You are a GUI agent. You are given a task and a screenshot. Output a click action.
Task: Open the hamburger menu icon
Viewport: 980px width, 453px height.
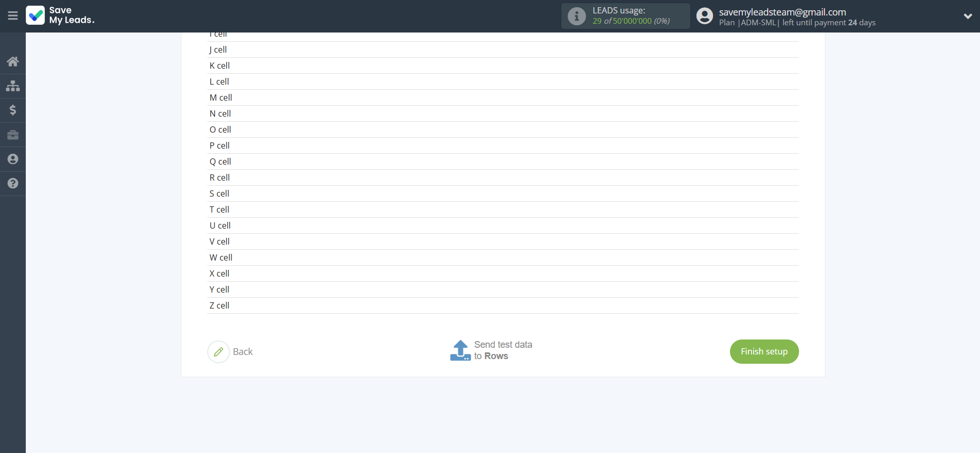point(13,16)
